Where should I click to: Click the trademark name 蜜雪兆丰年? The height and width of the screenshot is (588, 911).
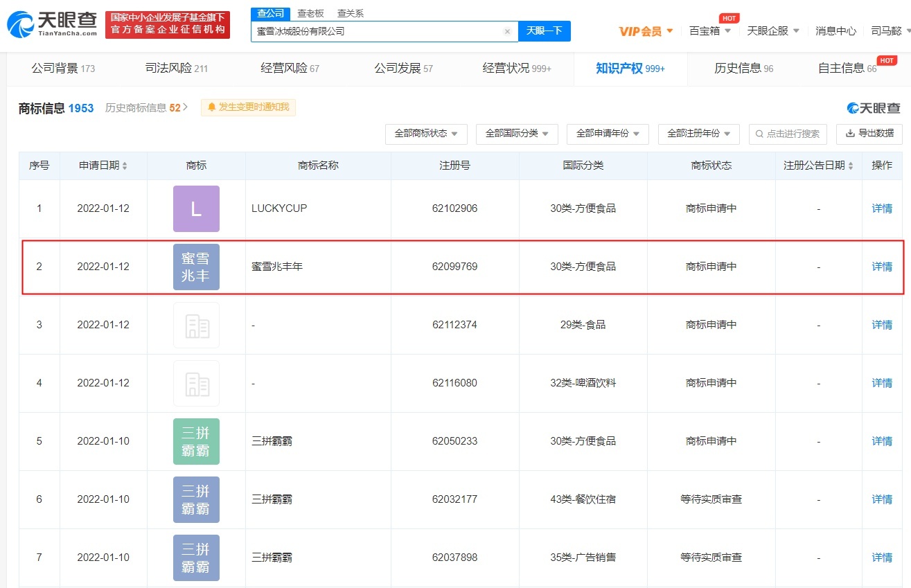tap(277, 267)
